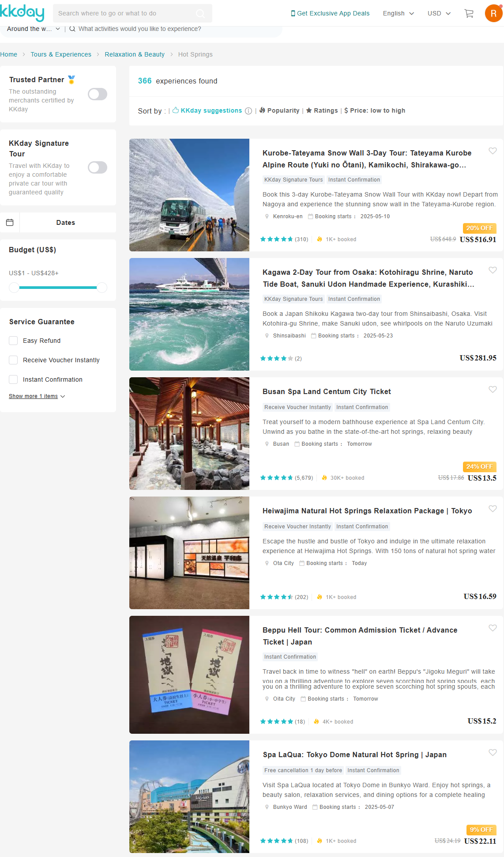The height and width of the screenshot is (857, 504).
Task: Go to Relaxation & Beauty breadcrumb
Action: point(135,54)
